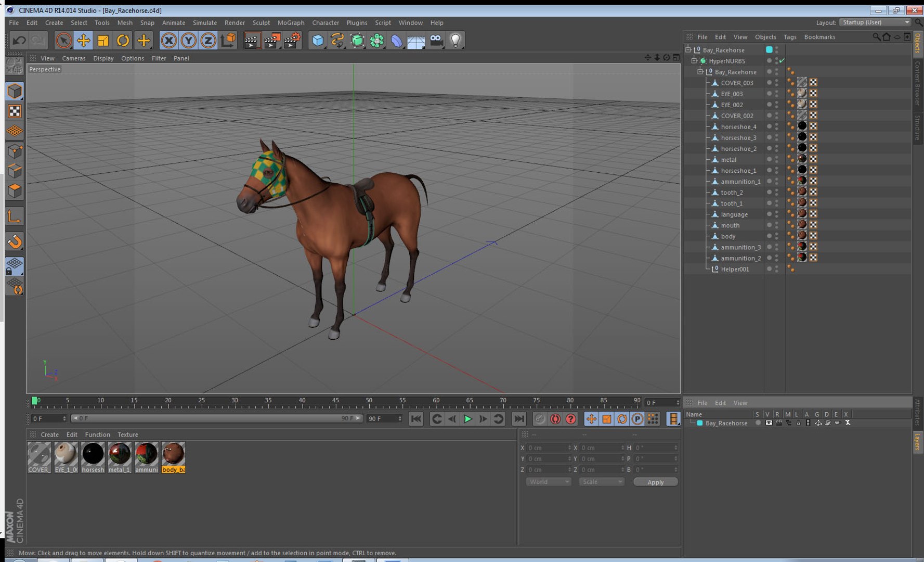Screen dimensions: 924x562
Task: Toggle Y axis lock
Action: coord(188,40)
